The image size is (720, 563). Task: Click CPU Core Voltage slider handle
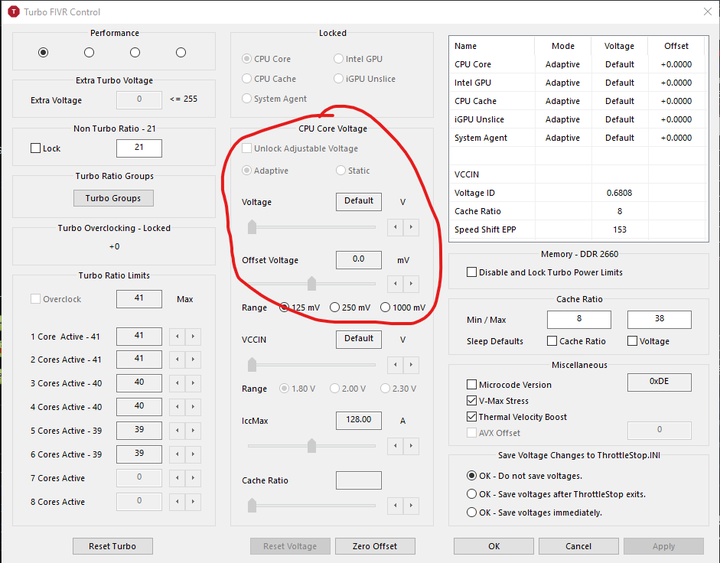point(252,227)
